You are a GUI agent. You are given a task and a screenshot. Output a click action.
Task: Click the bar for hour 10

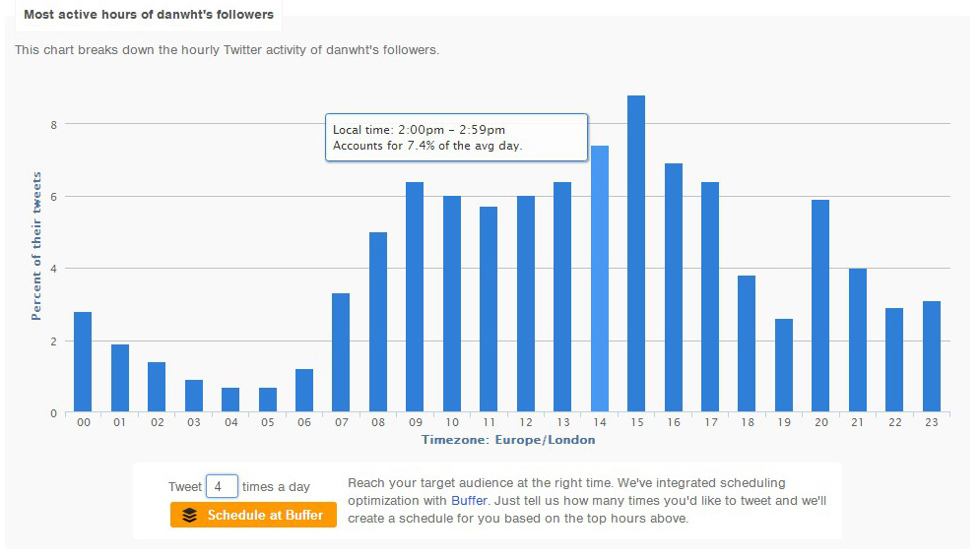pos(452,304)
